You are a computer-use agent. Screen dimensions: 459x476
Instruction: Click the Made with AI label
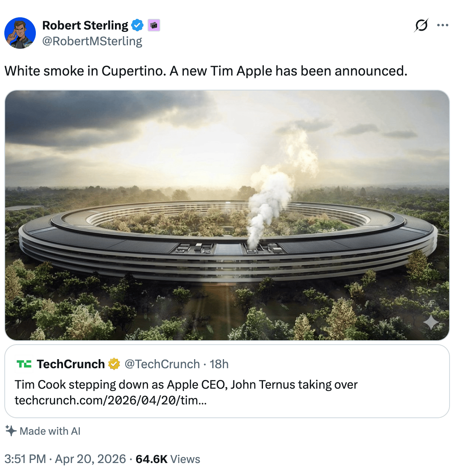(50, 431)
